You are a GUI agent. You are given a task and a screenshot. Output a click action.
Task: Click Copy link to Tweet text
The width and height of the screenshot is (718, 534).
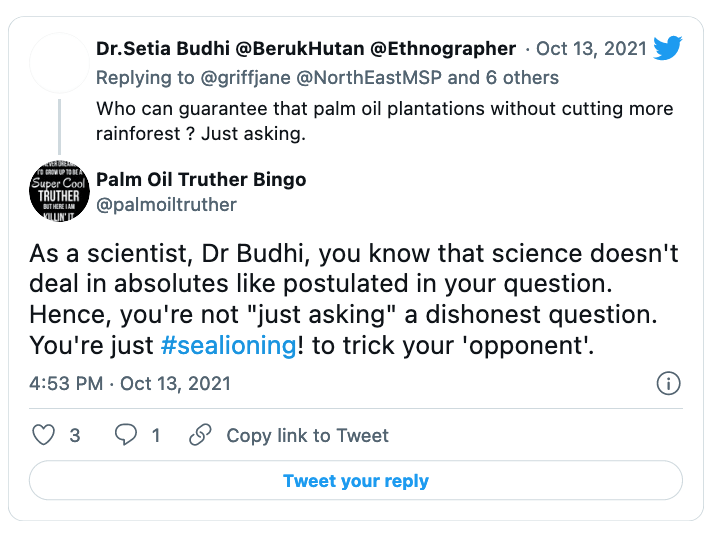307,435
